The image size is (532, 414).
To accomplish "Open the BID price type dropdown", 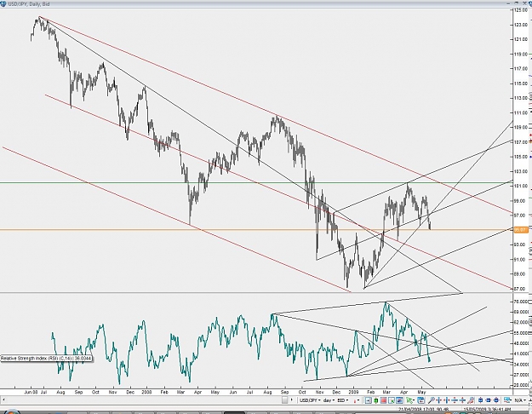I will 343,400.
